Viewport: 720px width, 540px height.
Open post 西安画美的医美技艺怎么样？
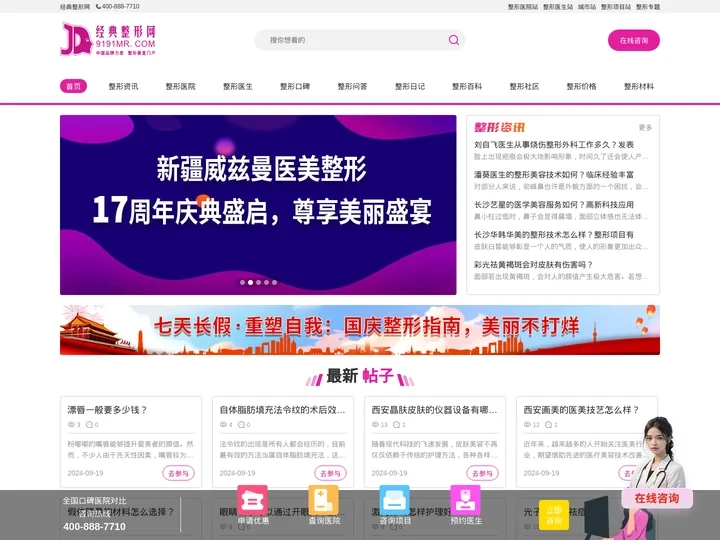581,410
